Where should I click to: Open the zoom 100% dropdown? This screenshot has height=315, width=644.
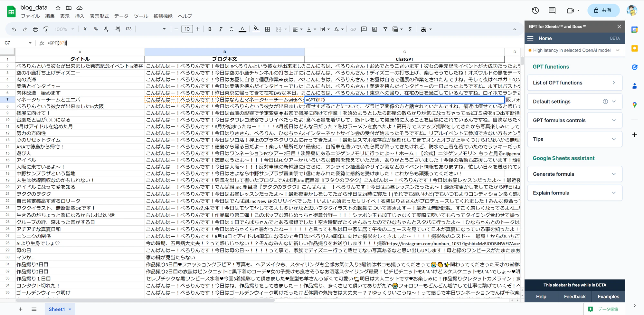coord(64,29)
